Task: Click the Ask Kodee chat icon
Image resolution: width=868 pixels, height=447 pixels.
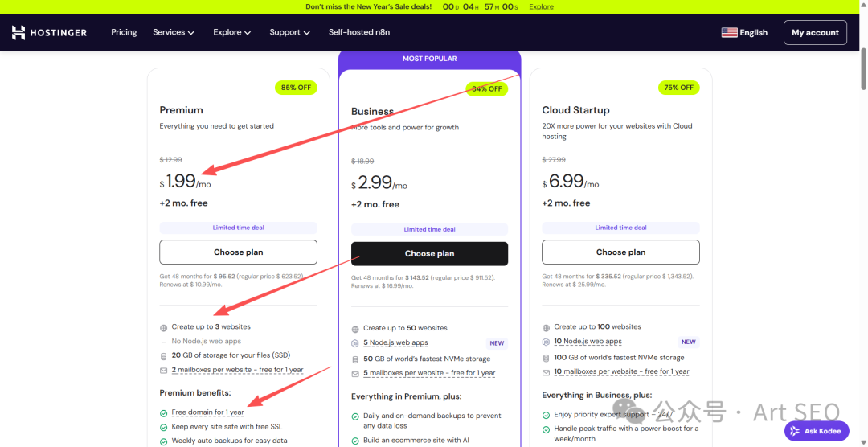Action: pyautogui.click(x=796, y=431)
